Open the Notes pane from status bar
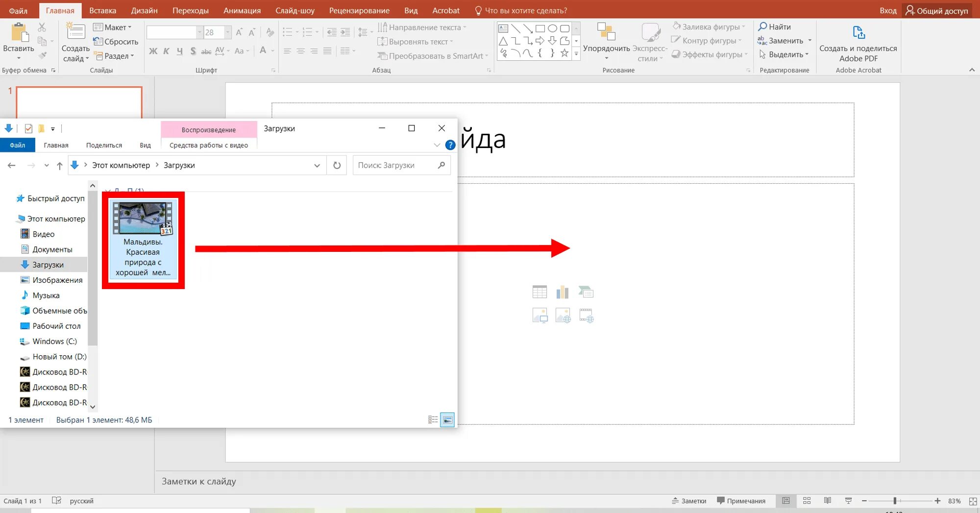Image resolution: width=980 pixels, height=513 pixels. (689, 501)
